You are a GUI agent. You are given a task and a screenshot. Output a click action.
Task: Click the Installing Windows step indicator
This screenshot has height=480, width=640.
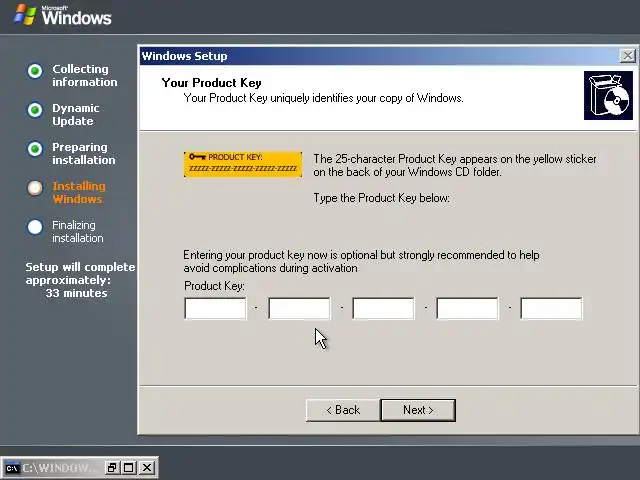tap(35, 188)
